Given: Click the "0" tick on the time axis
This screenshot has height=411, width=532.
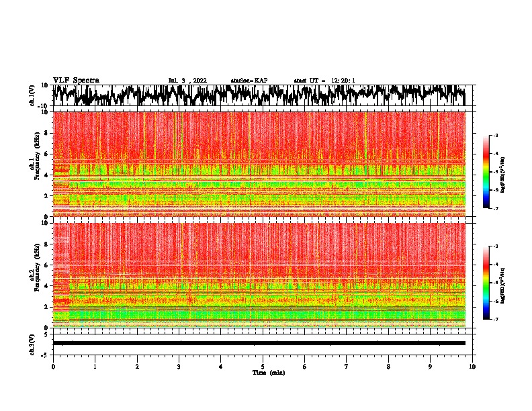Looking at the screenshot, I should click(53, 367).
